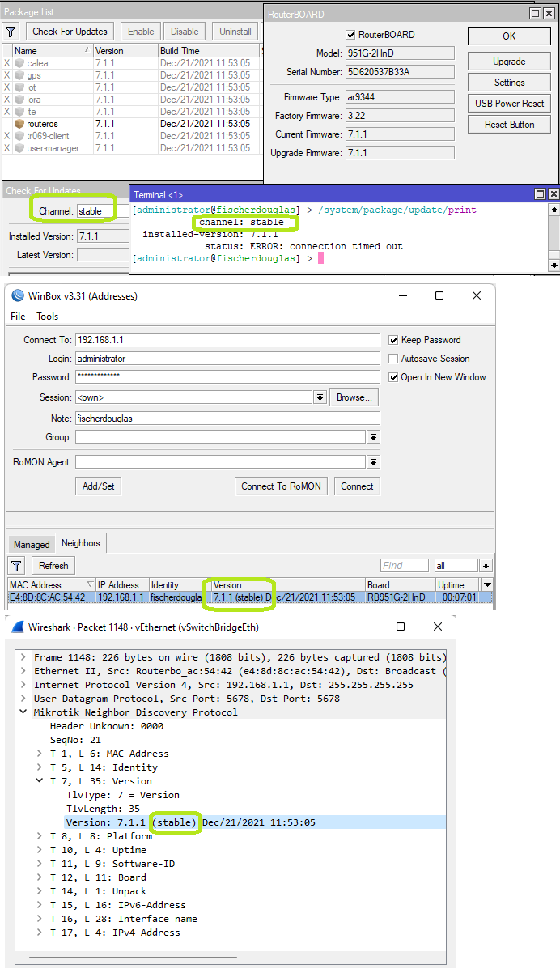This screenshot has height=973, width=560.
Task: Expand the Ethernet II tree node
Action: (24, 671)
